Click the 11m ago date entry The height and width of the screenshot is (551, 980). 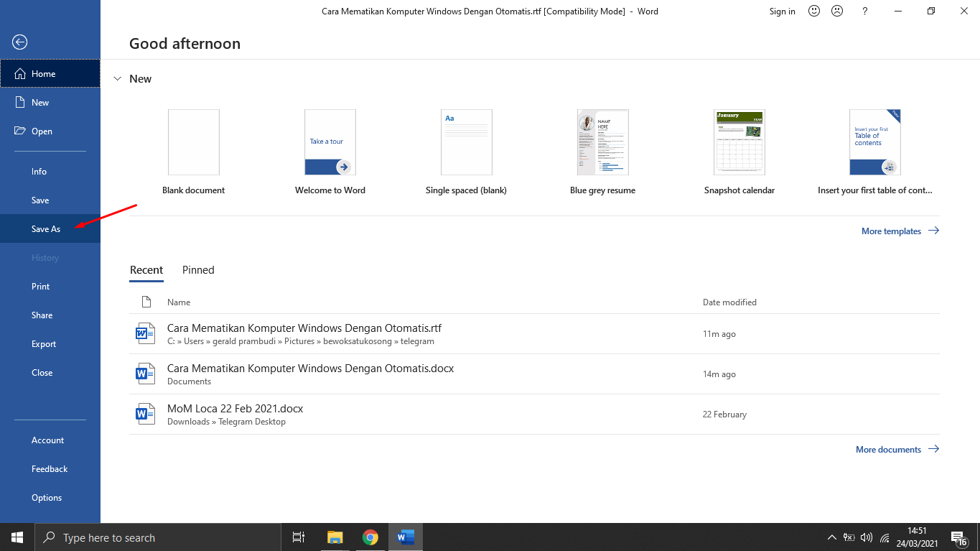(719, 334)
